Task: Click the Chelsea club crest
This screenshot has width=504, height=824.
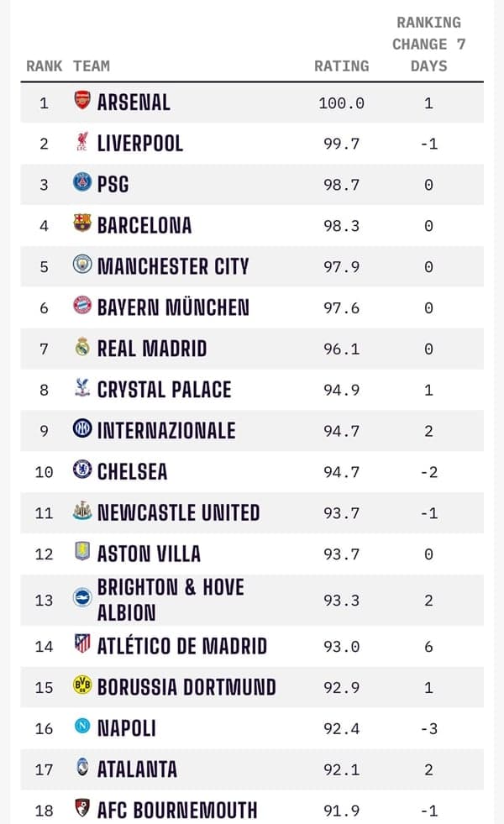Action: tap(81, 470)
